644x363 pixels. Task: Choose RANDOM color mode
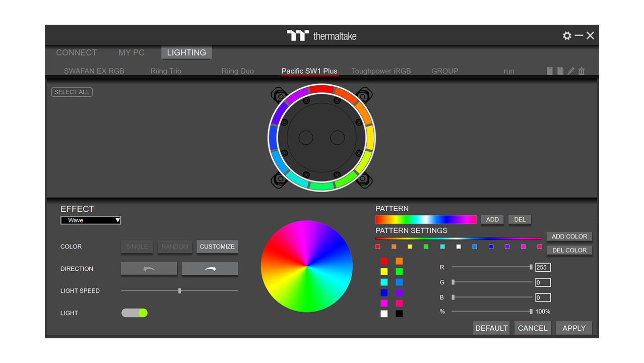[175, 247]
